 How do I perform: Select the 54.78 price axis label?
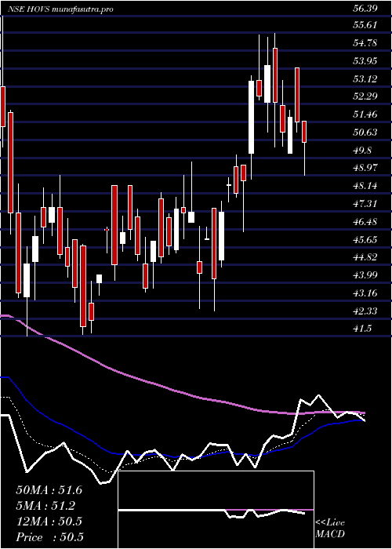365,43
